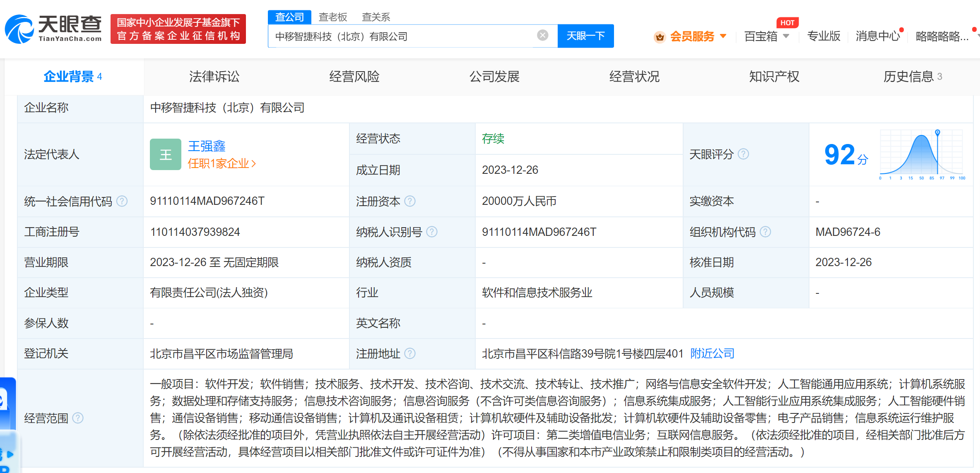
Task: Switch to the 查老板 search tab
Action: click(x=333, y=17)
